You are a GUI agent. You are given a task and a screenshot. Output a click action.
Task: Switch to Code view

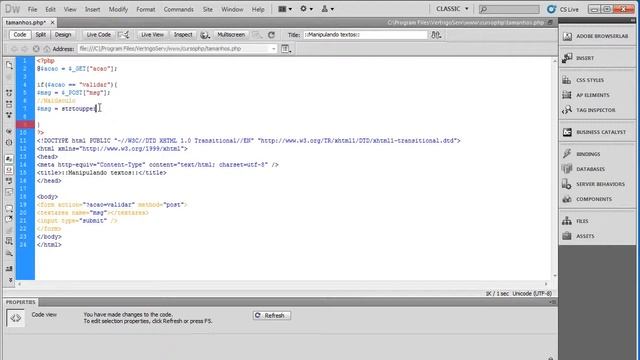tap(20, 35)
